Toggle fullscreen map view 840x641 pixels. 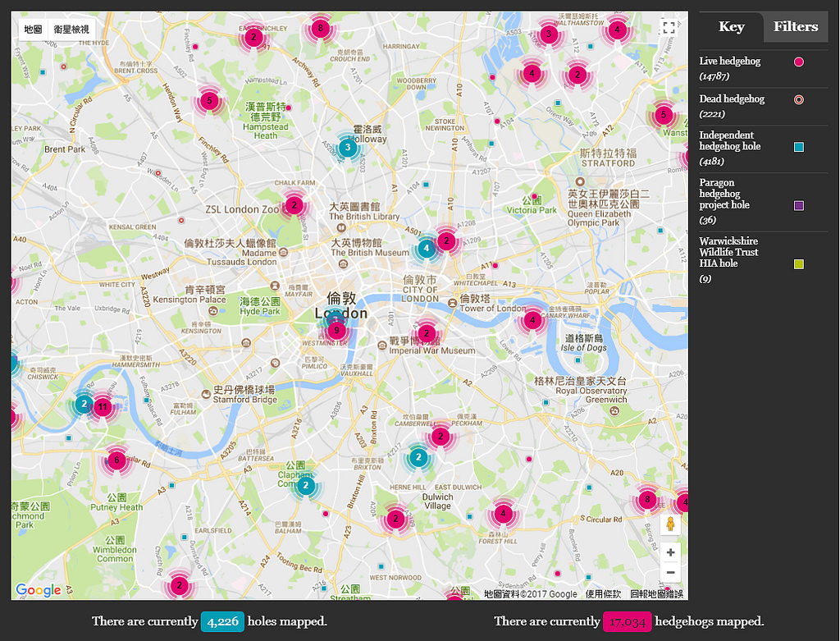coord(669,28)
